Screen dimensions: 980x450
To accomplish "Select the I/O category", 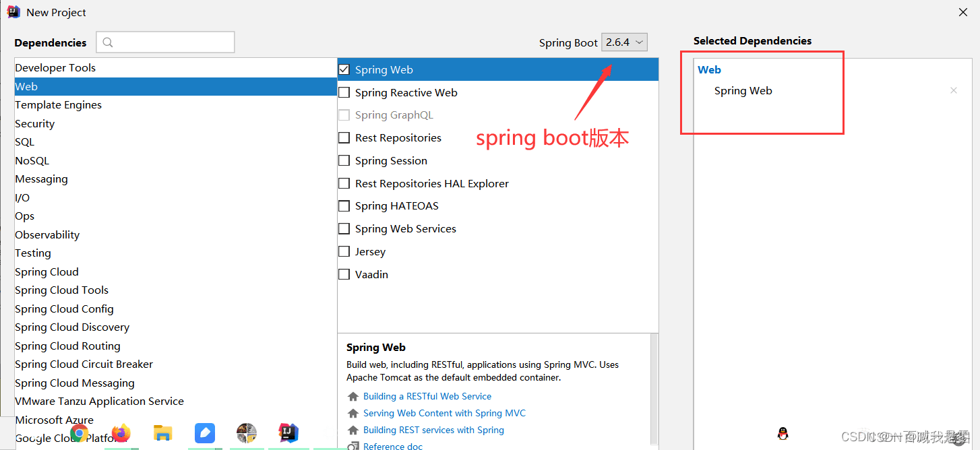I will (175, 197).
